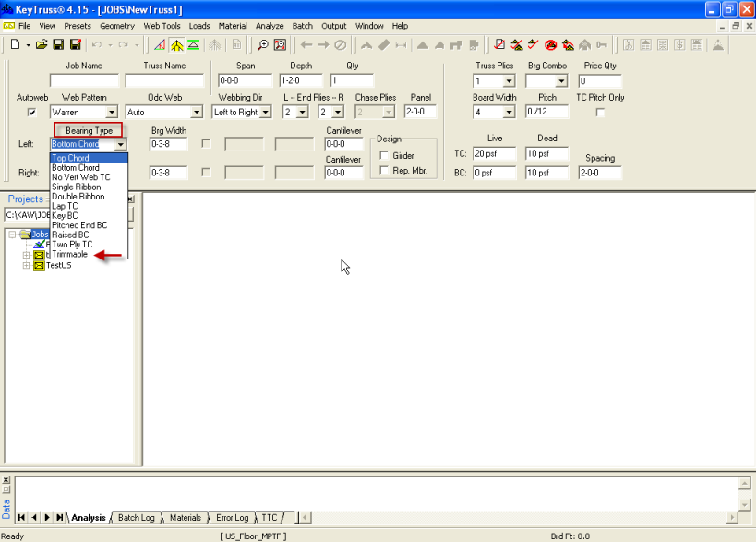Click the dimension line toolbar icon

401,45
